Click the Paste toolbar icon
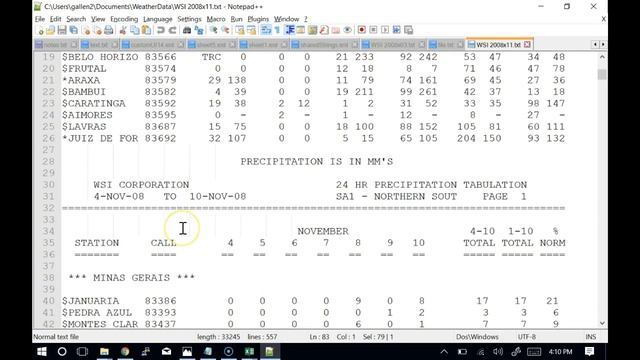The image size is (640, 360). coord(146,30)
